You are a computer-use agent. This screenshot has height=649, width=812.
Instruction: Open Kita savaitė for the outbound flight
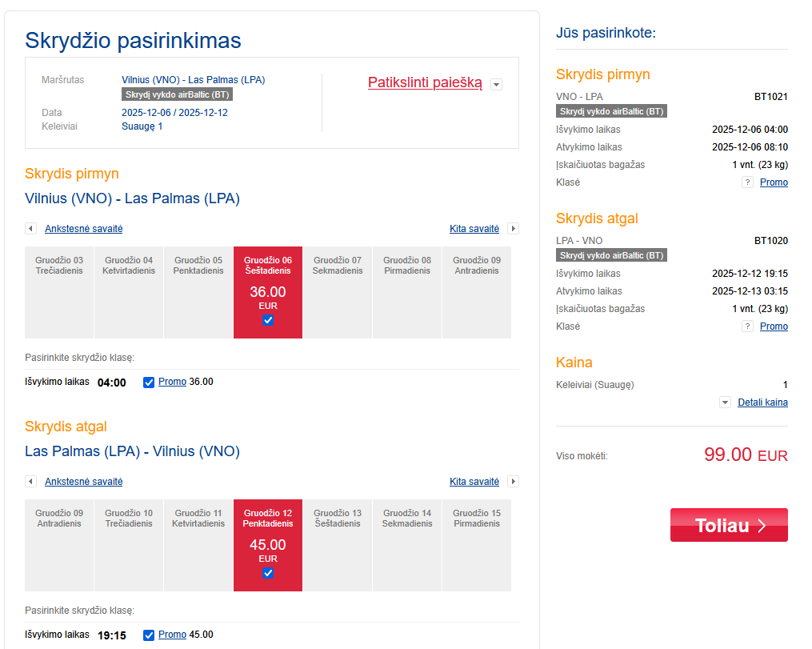(474, 229)
